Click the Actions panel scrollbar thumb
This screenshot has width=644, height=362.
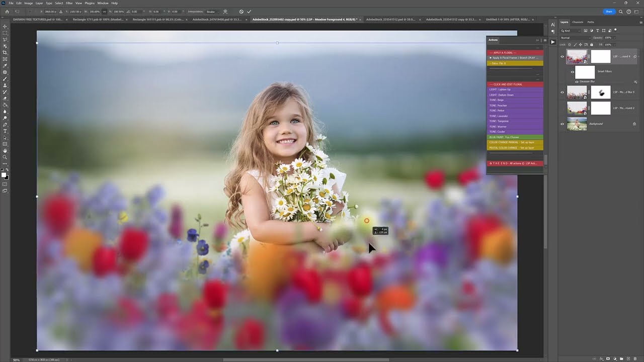tap(545, 160)
